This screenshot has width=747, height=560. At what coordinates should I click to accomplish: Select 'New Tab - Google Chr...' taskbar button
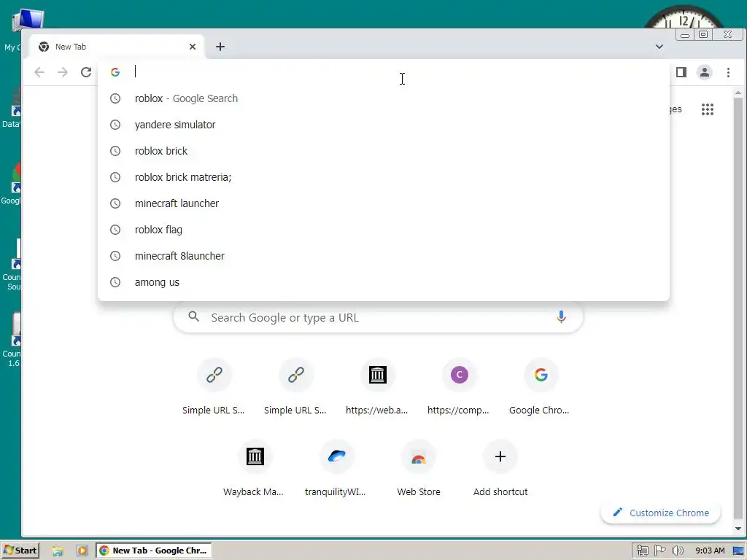[153, 551]
